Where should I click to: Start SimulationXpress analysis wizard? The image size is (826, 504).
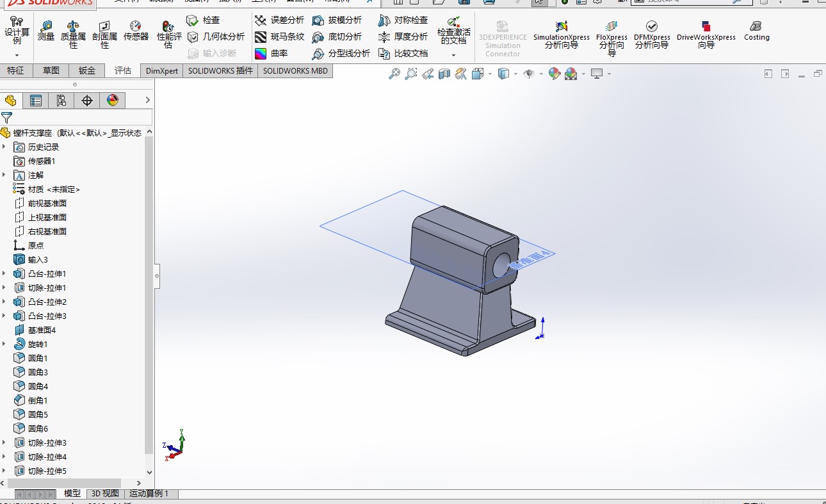pyautogui.click(x=562, y=35)
